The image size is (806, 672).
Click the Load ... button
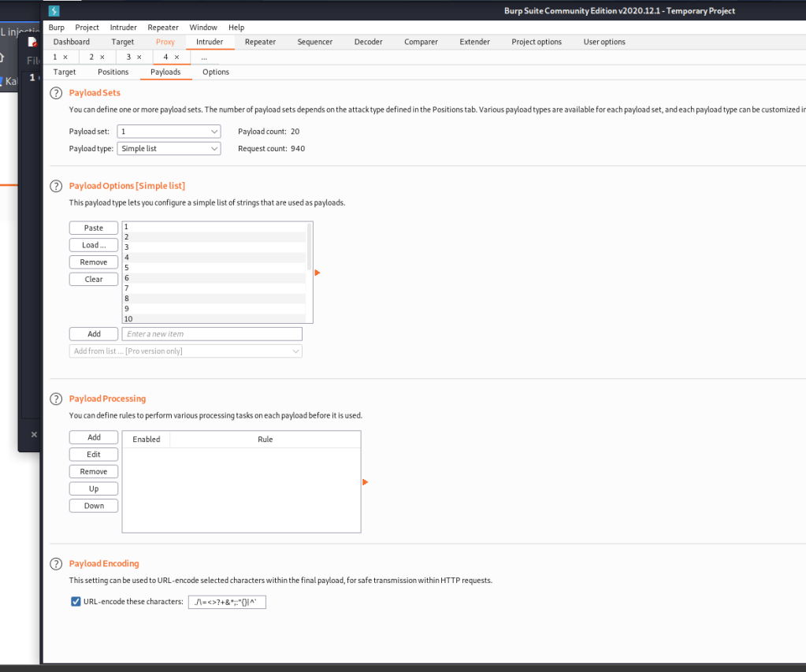click(x=94, y=245)
